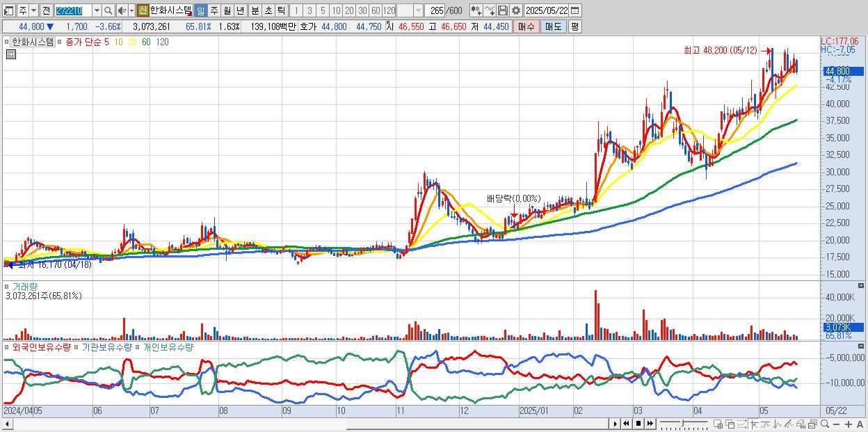
Task: Select the 30 interval preset
Action: coord(362,10)
